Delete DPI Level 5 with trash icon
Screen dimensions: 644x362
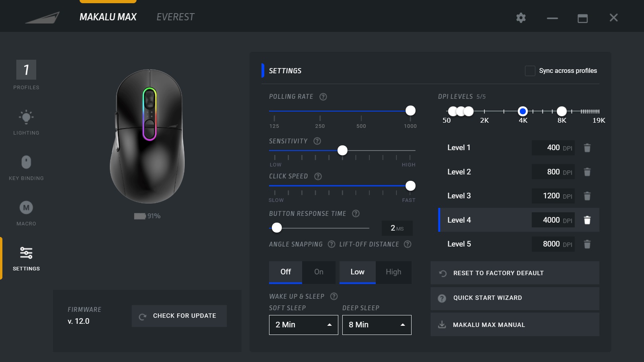587,244
